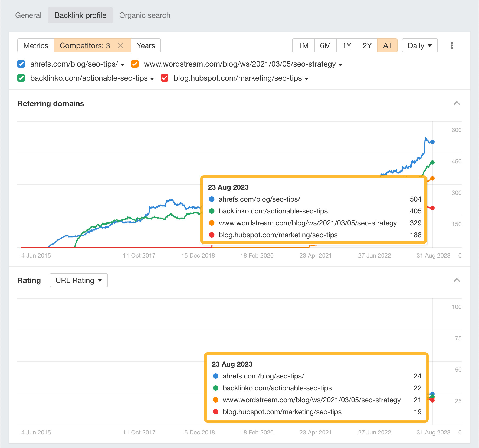Screen dimensions: 479x448
Task: Open the Daily frequency dropdown
Action: 419,45
